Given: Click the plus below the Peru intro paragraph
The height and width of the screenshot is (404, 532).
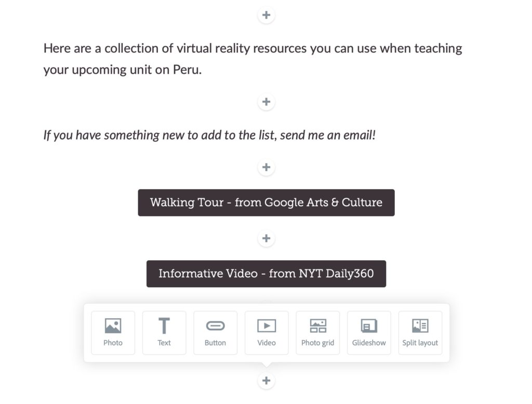Looking at the screenshot, I should [x=266, y=101].
